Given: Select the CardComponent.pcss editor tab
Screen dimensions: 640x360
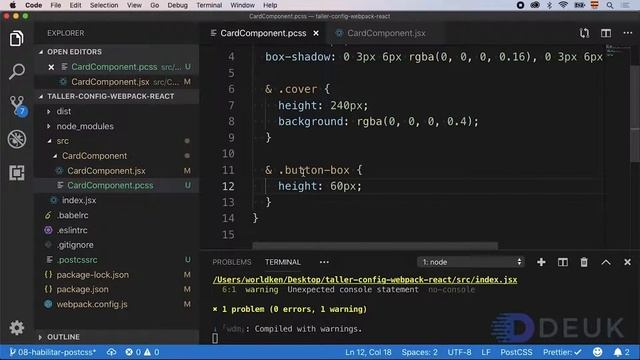Looking at the screenshot, I should (263, 33).
